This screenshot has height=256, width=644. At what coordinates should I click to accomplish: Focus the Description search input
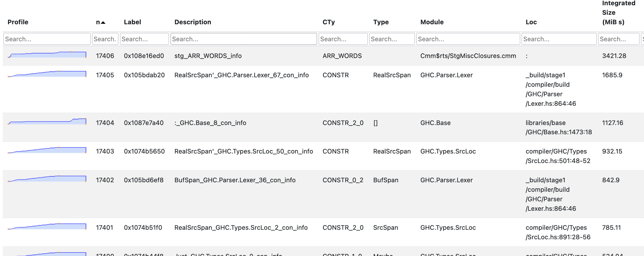coord(243,39)
